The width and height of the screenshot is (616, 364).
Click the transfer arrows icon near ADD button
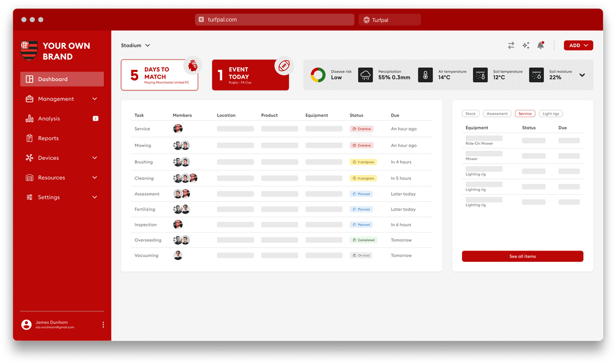(x=511, y=45)
